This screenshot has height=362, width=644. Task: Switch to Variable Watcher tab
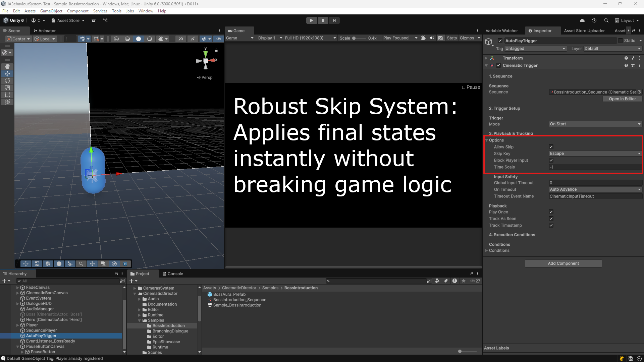[502, 31]
